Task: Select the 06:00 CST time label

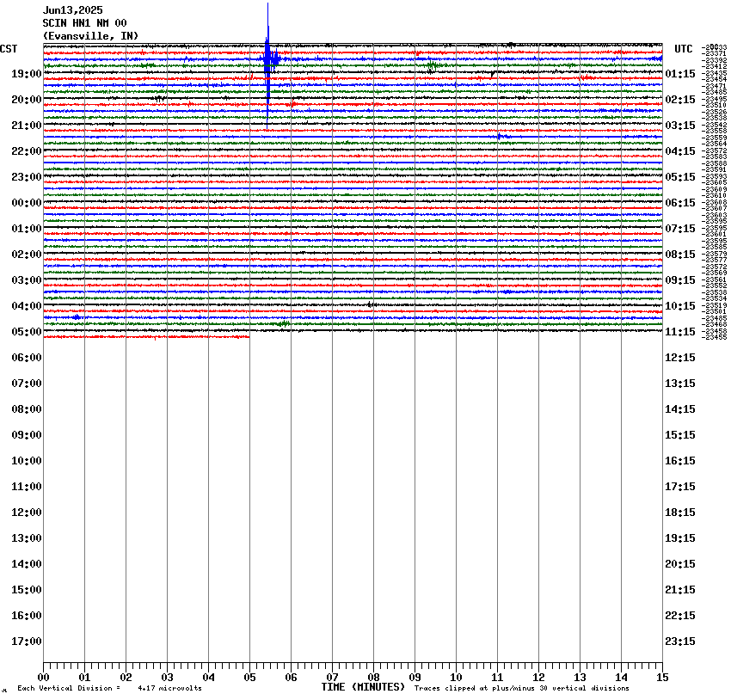Action: (x=27, y=358)
